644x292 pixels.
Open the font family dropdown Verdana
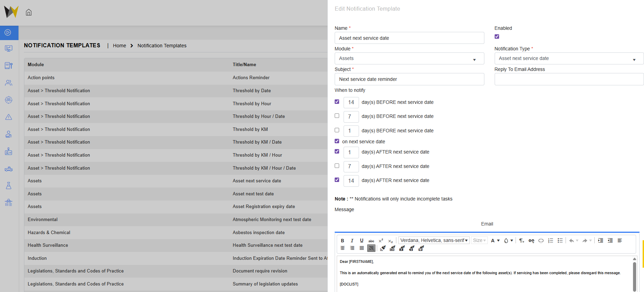tap(434, 241)
